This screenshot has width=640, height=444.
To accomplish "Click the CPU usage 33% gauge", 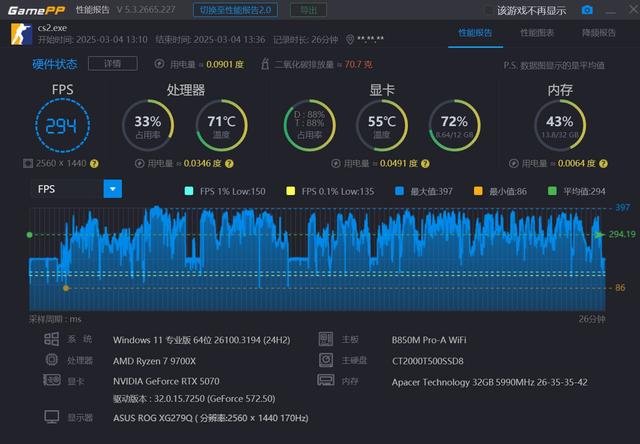I will pyautogui.click(x=148, y=125).
